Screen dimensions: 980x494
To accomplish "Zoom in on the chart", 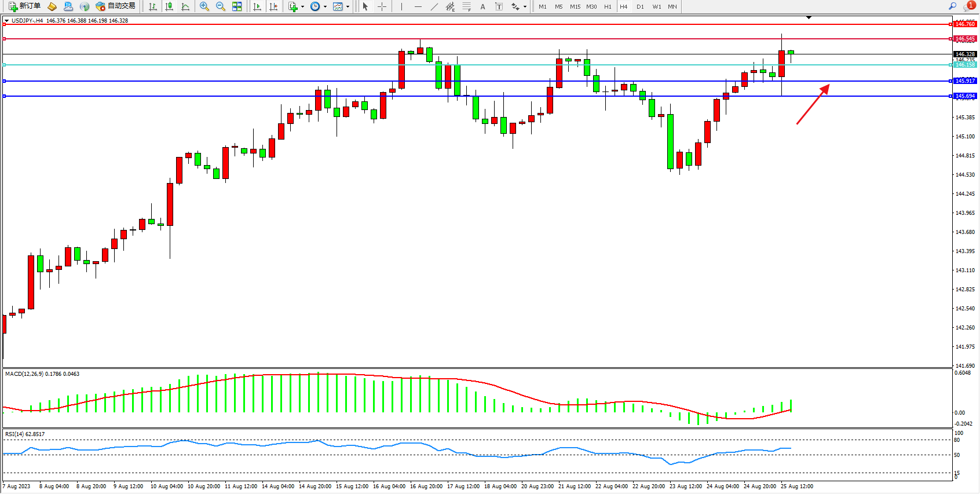I will click(x=204, y=6).
